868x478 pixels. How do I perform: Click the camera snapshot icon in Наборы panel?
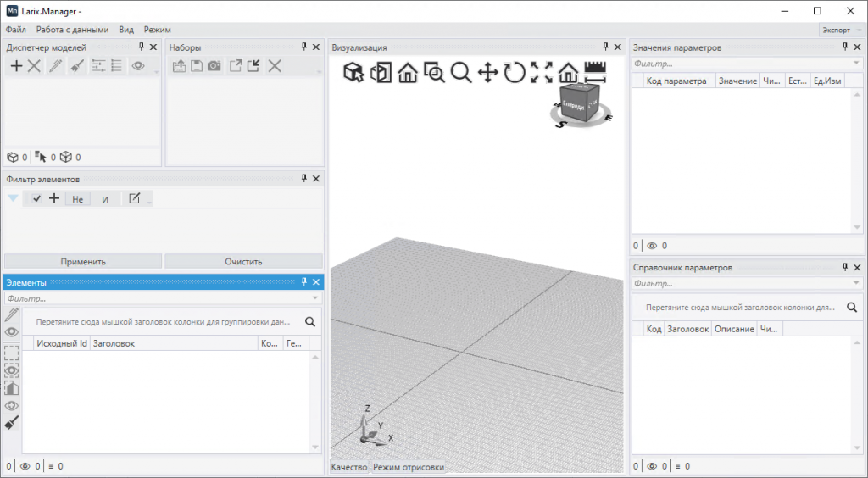click(x=214, y=66)
